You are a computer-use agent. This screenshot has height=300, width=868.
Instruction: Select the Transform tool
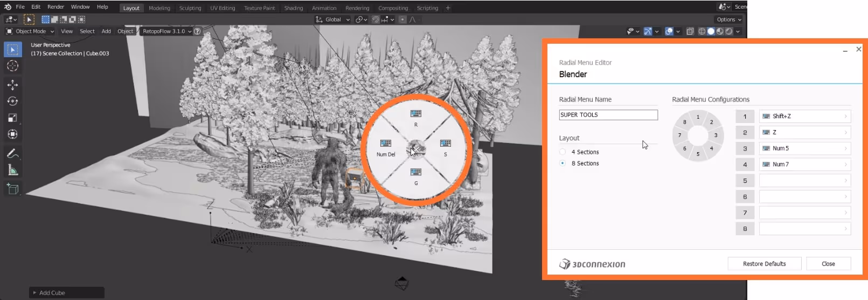click(x=12, y=134)
